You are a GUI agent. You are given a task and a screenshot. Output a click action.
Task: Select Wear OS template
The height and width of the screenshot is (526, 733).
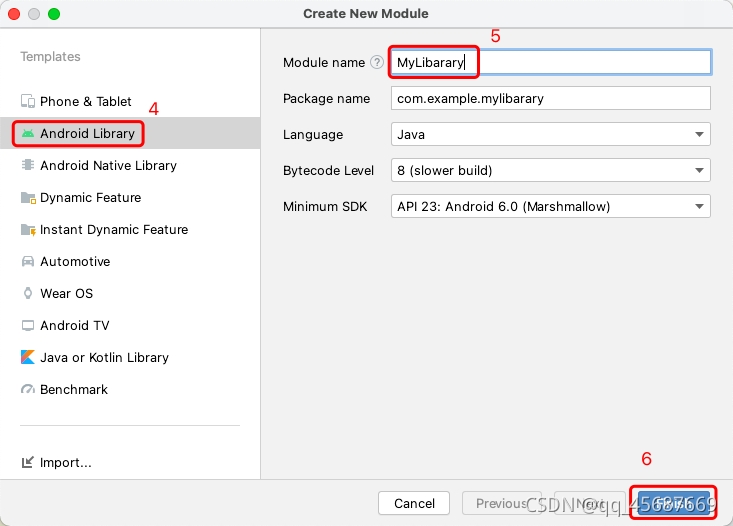click(x=130, y=293)
